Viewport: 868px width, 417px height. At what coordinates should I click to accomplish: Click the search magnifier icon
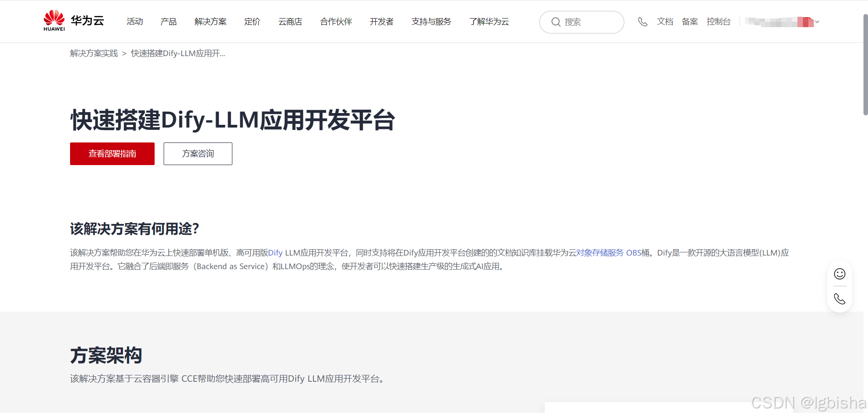[556, 22]
